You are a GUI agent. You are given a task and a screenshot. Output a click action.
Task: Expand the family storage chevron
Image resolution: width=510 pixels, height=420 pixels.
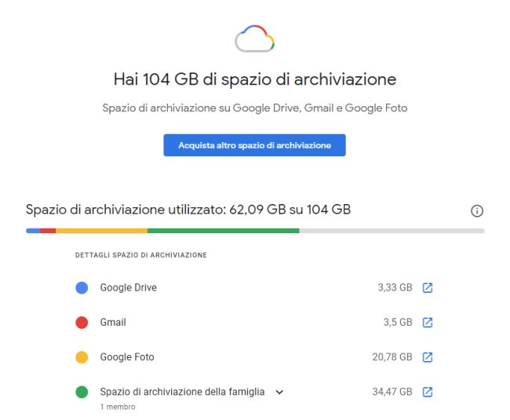coord(279,392)
